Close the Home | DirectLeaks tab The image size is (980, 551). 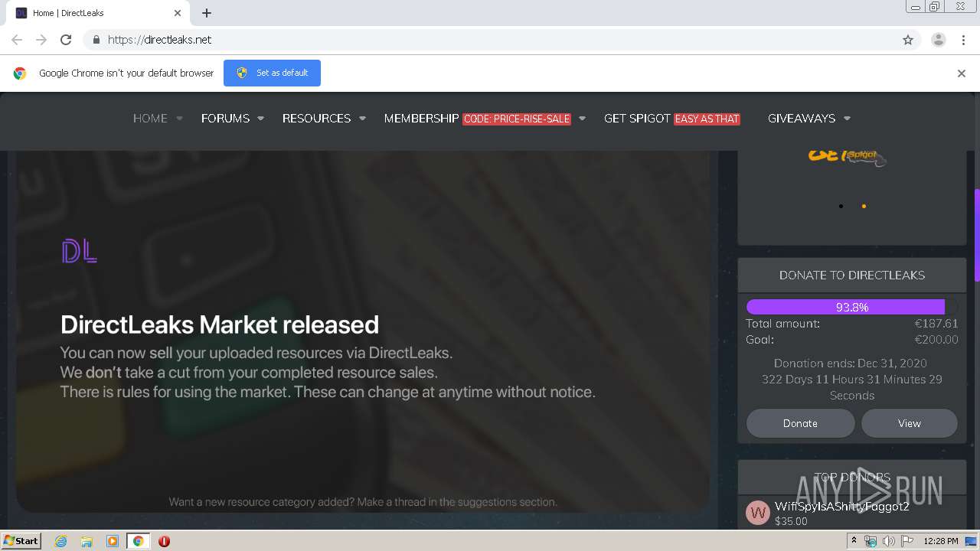178,13
